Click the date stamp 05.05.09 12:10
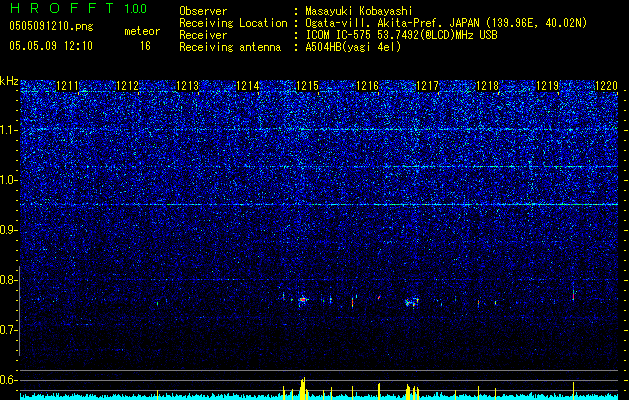The image size is (629, 400). [x=51, y=46]
